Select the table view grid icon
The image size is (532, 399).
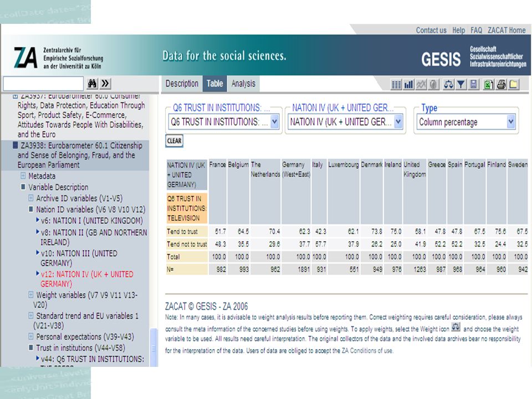coord(396,84)
